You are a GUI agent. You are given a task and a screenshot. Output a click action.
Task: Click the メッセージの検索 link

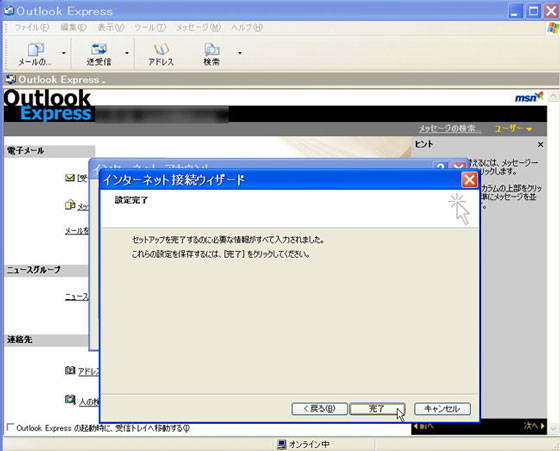[450, 129]
